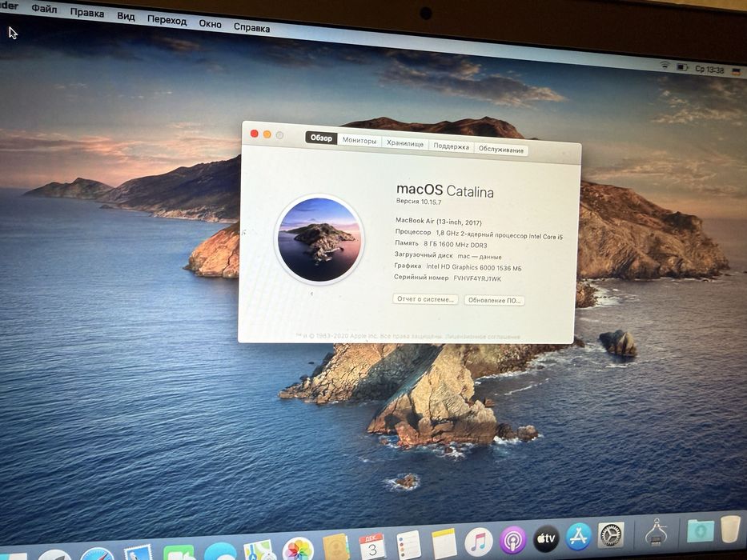Click the startup disk value mac — данные
The image size is (747, 560).
point(480,257)
